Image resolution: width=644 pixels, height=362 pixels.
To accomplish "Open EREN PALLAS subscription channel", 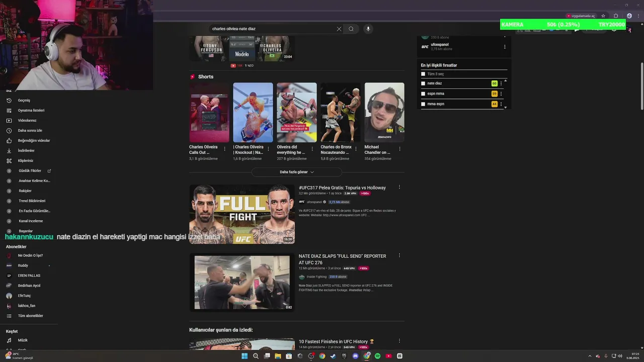I will click(29, 276).
